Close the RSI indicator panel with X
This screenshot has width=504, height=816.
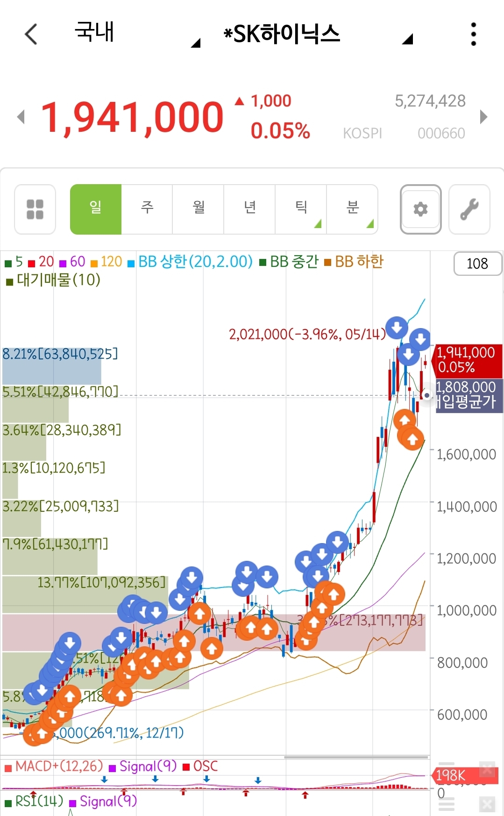coord(487,804)
